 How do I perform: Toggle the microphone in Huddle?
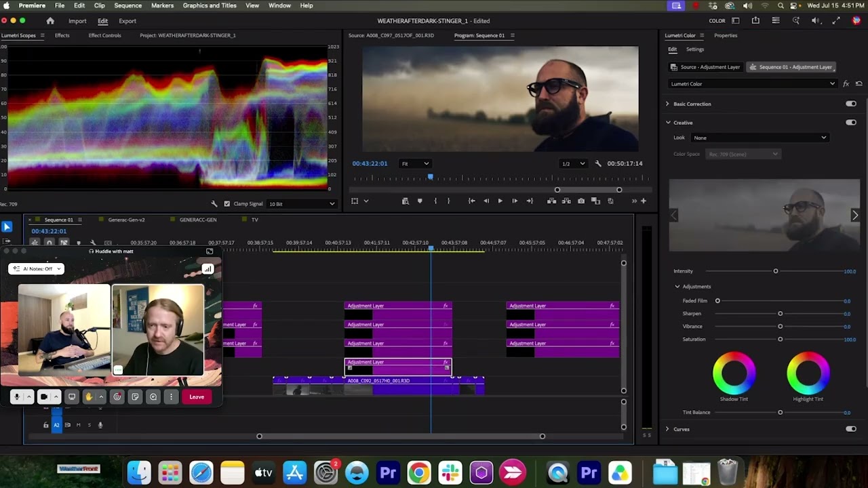point(17,396)
